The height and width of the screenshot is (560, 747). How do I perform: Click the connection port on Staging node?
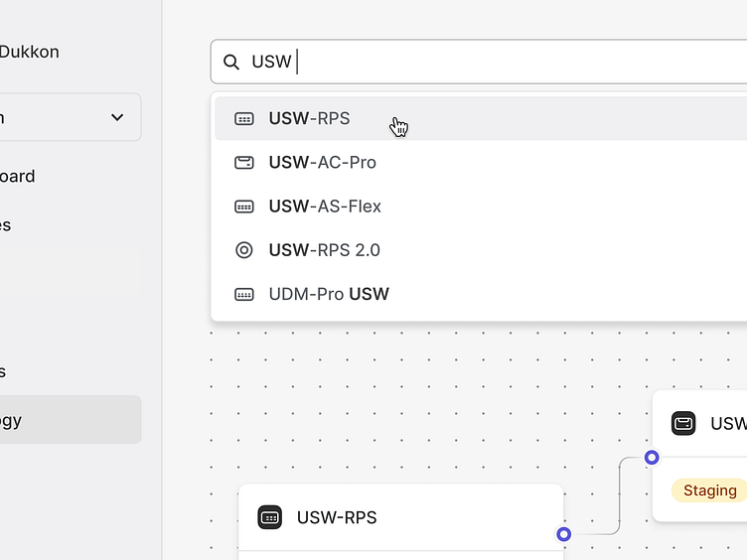click(652, 458)
